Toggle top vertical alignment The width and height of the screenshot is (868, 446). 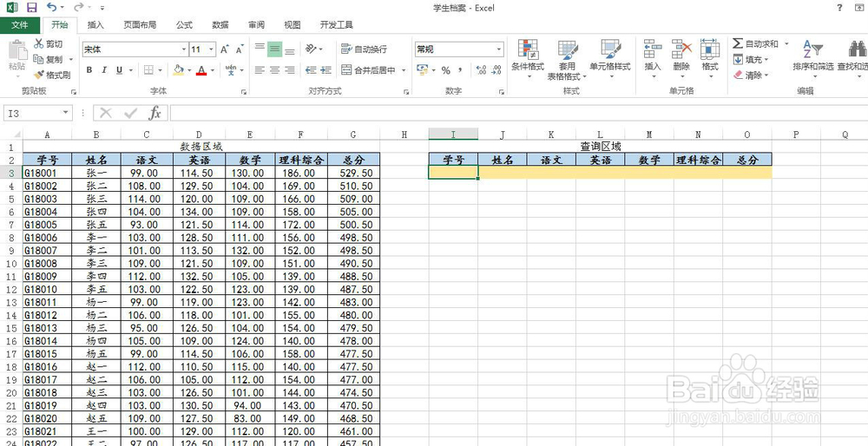point(260,49)
